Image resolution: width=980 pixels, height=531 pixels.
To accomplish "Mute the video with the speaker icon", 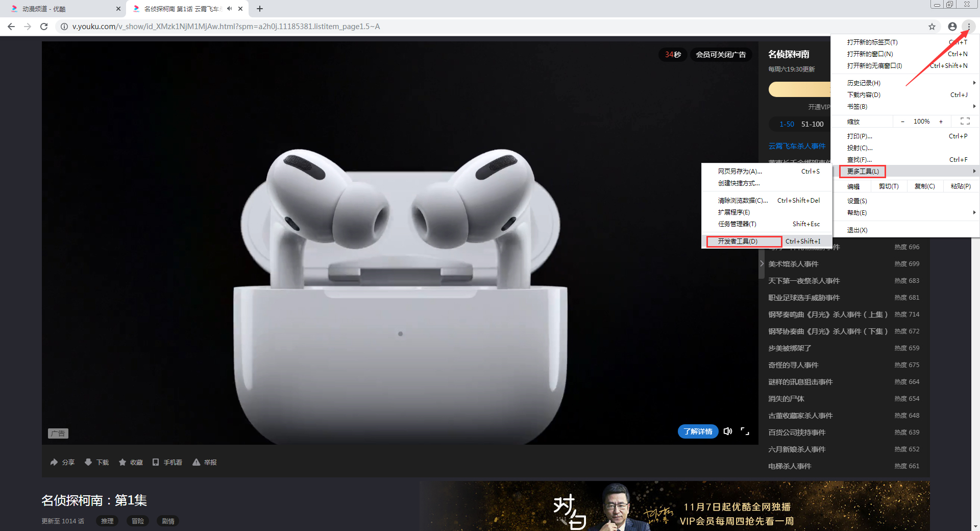I will click(727, 431).
